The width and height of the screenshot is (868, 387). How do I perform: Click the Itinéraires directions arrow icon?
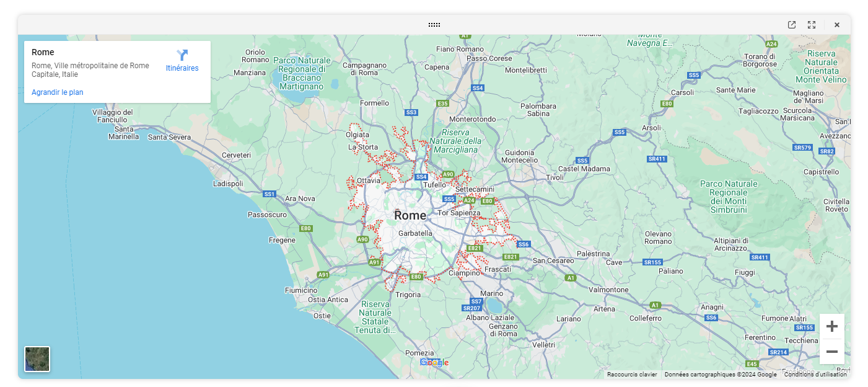point(182,55)
